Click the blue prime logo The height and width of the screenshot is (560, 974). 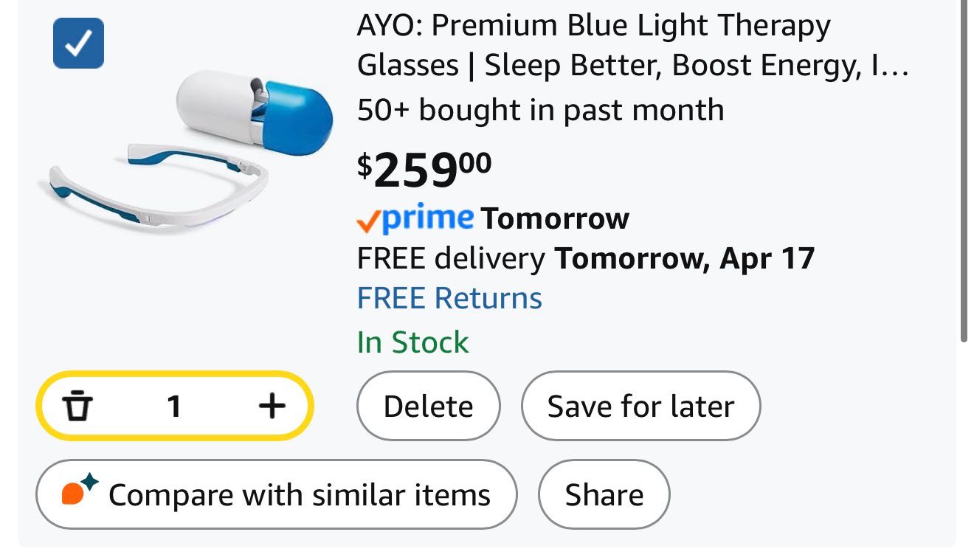tap(429, 218)
